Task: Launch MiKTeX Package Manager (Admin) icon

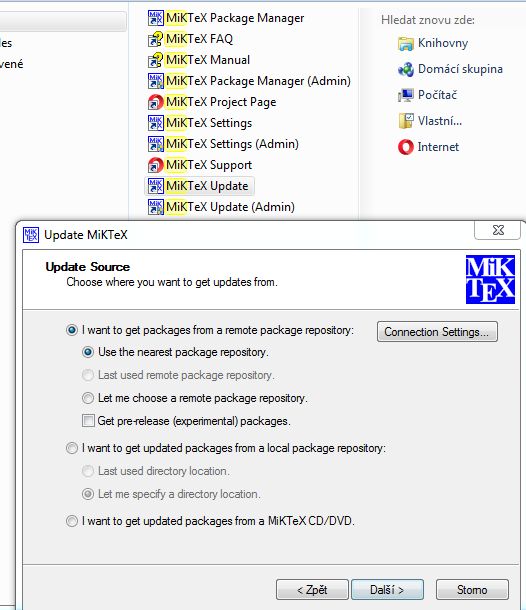Action: [x=156, y=81]
